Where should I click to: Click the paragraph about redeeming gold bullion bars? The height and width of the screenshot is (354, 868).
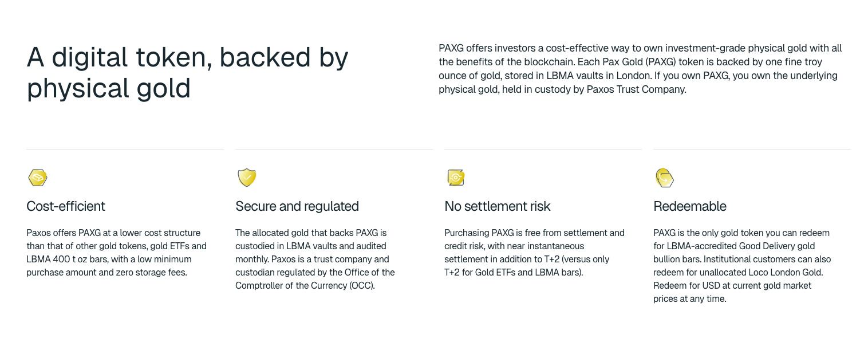tap(742, 266)
